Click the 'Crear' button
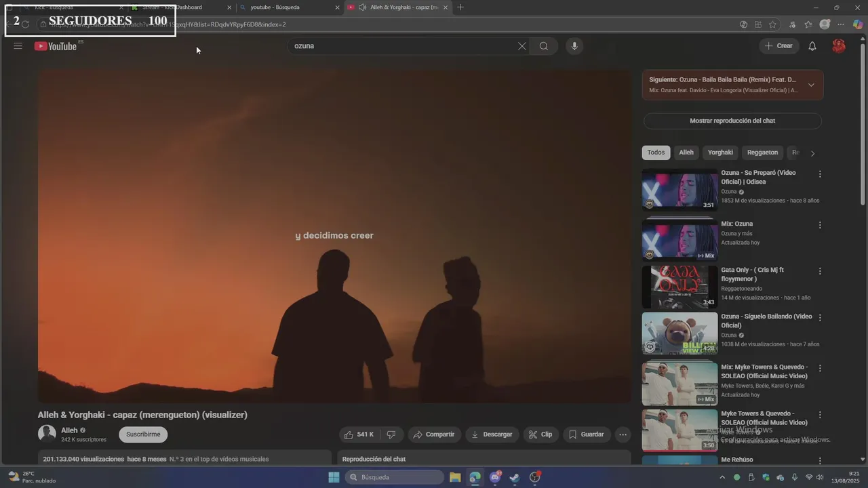Screen dimensions: 868x488 click(x=778, y=46)
